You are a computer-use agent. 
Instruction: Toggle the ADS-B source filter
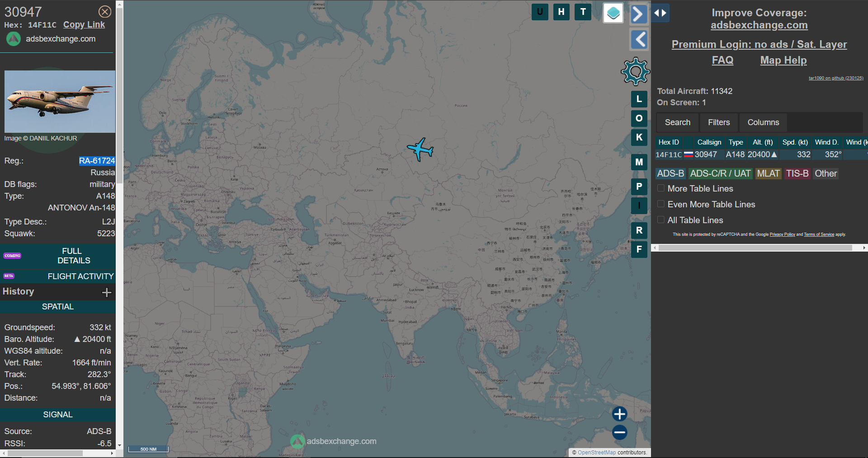[x=670, y=173]
